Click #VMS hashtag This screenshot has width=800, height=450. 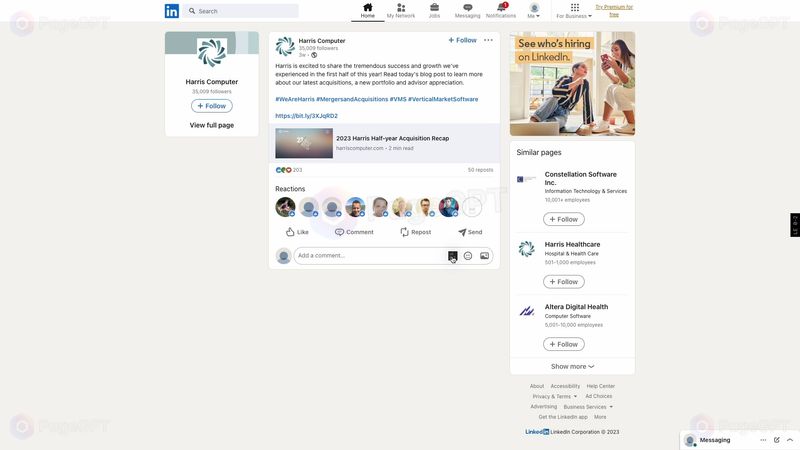(398, 99)
